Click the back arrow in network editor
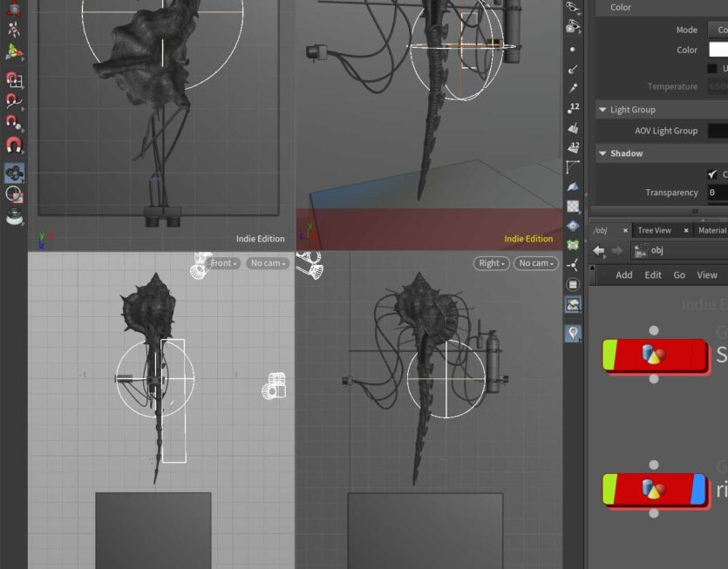Viewport: 728px width, 569px height. point(599,250)
